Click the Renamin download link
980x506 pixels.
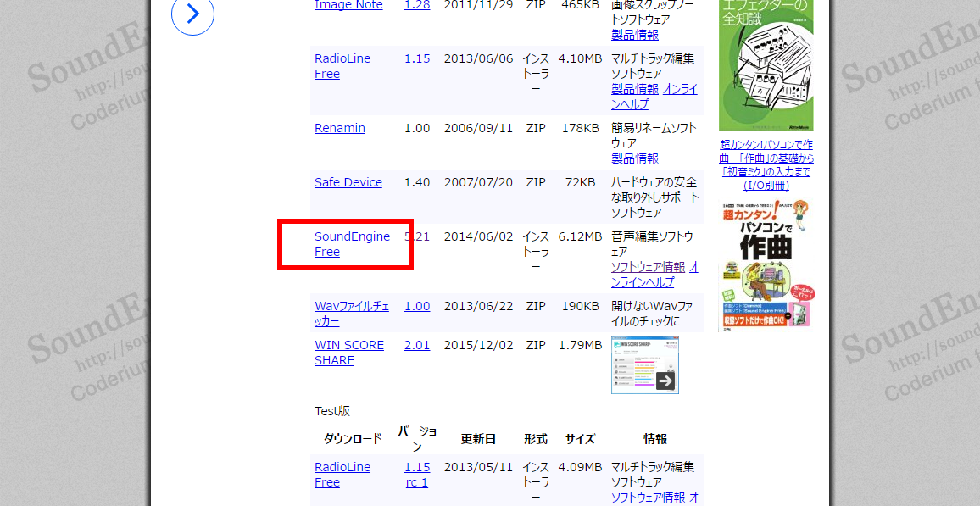[x=340, y=128]
